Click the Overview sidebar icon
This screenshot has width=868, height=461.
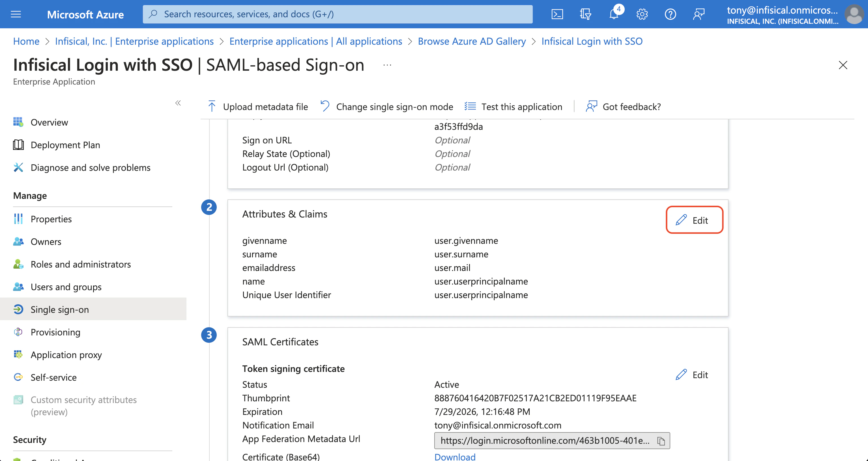coord(18,122)
